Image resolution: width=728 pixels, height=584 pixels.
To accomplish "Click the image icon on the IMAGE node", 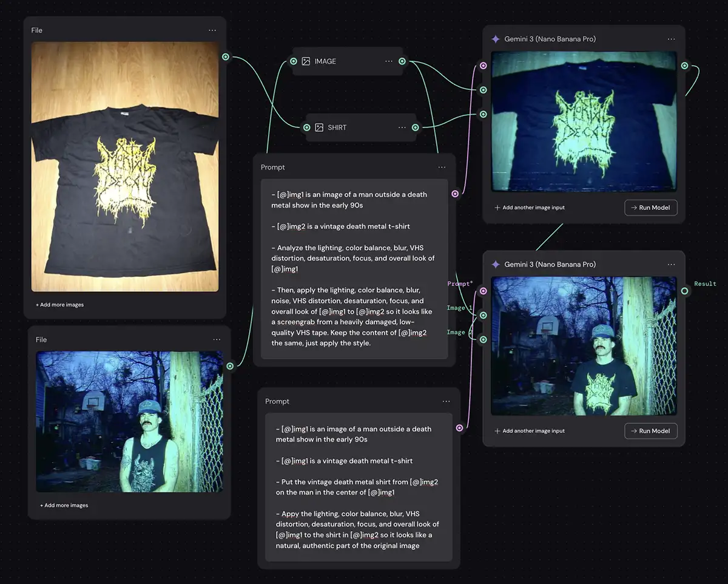I will (306, 61).
